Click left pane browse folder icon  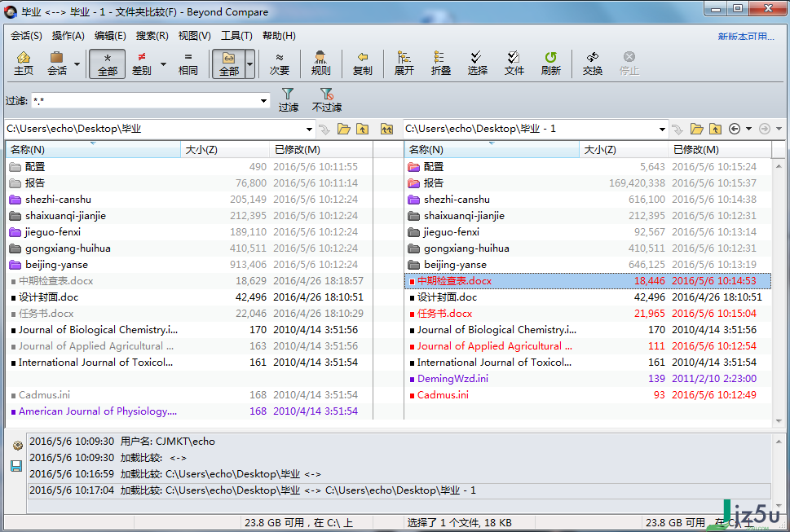tap(343, 130)
